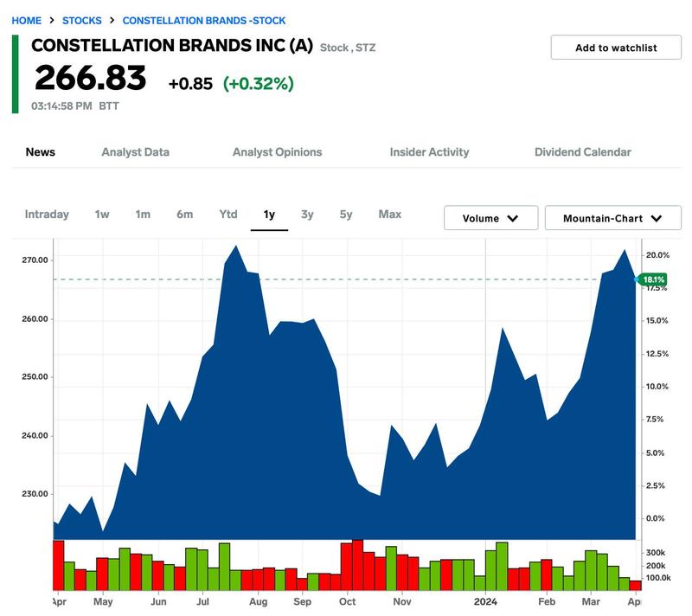692x616 pixels.
Task: Open the Dividend Calendar tab
Action: (582, 151)
